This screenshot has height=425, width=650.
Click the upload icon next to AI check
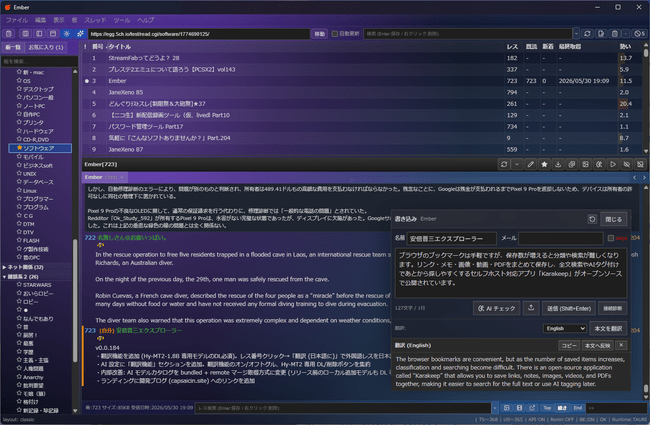(x=531, y=308)
